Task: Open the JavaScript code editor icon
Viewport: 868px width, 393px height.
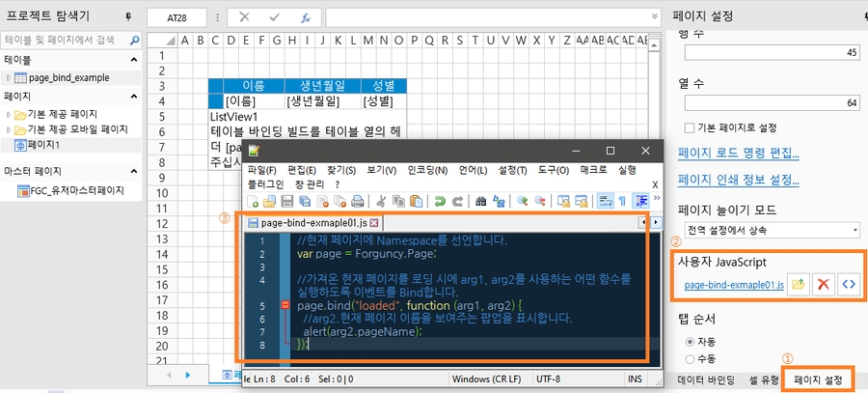Action: point(848,284)
